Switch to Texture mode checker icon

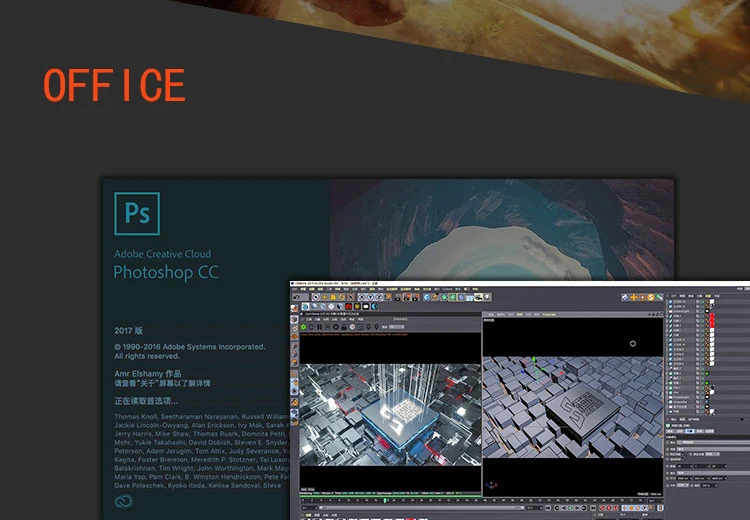click(294, 328)
